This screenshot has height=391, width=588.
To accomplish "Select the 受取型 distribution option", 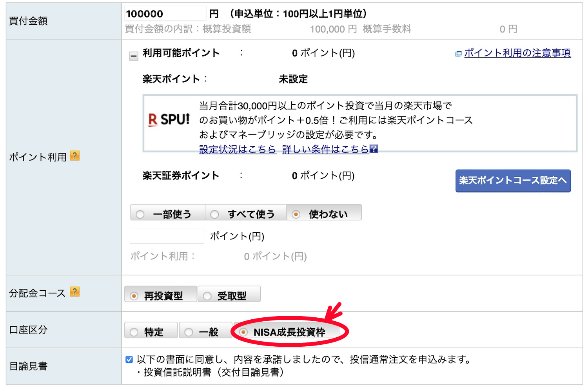I will 229,295.
